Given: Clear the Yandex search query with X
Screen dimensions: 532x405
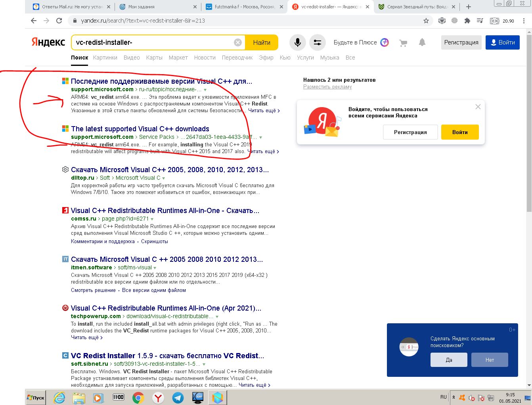Looking at the screenshot, I should [x=238, y=42].
